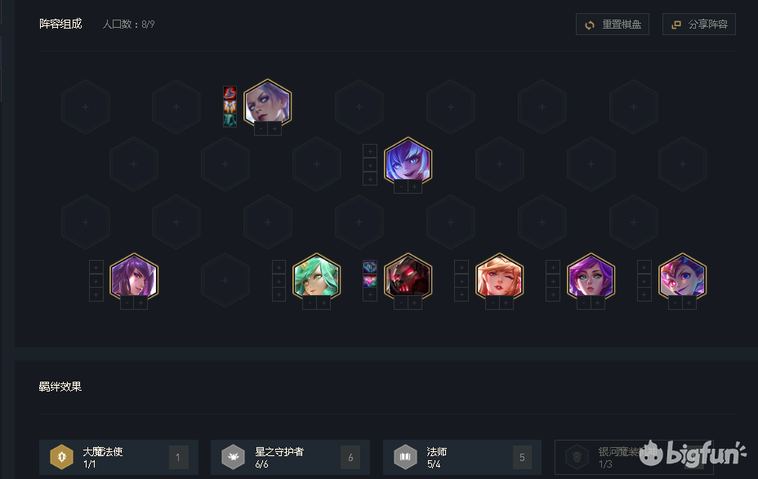
Task: Select the top-row champion holding three items
Action: click(267, 102)
